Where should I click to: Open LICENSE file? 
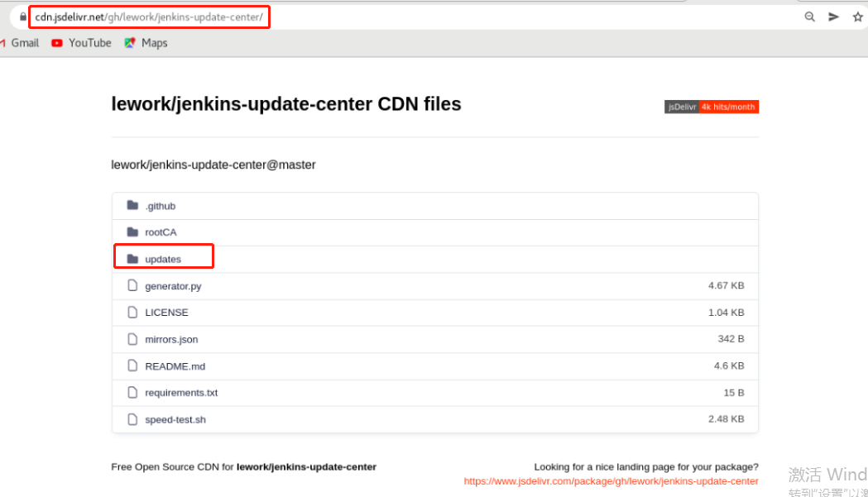click(x=166, y=312)
